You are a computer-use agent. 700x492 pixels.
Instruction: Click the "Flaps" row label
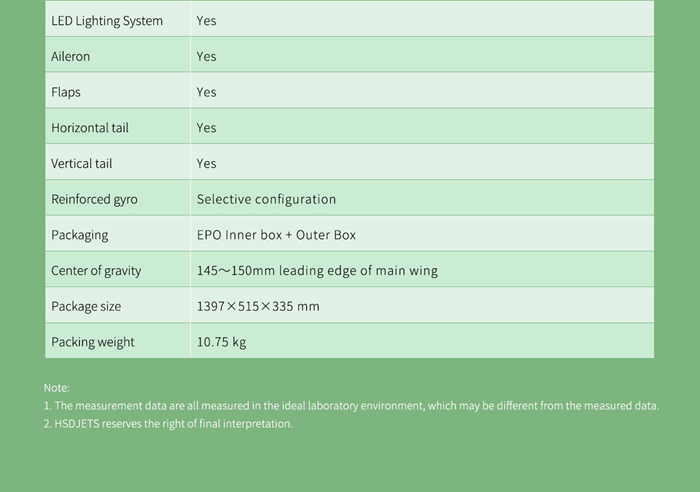[x=66, y=92]
